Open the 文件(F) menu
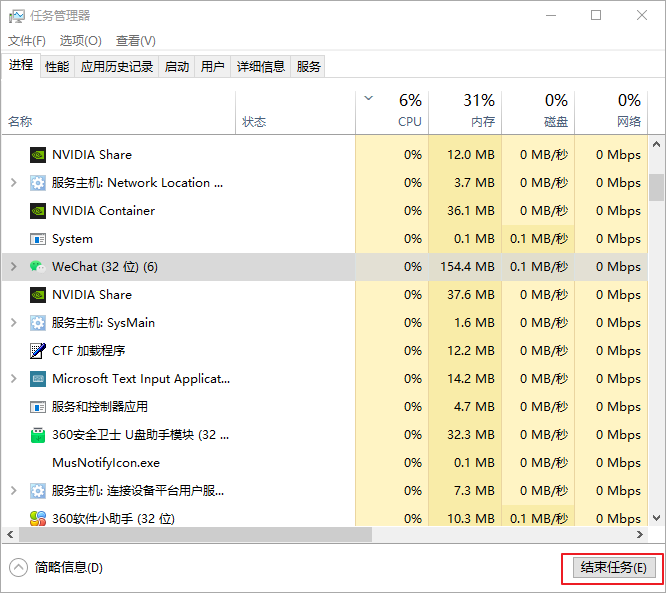Screen dimensions: 666x593 click(x=27, y=41)
